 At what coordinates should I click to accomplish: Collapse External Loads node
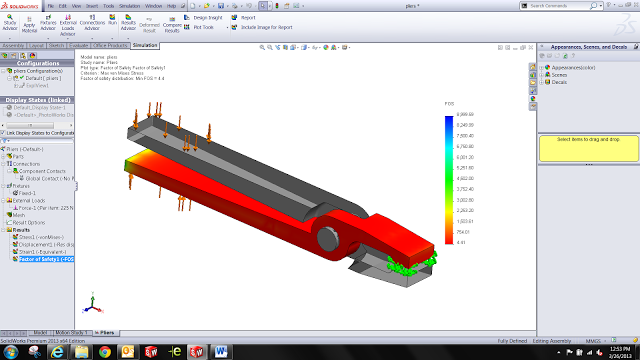[x=3, y=200]
